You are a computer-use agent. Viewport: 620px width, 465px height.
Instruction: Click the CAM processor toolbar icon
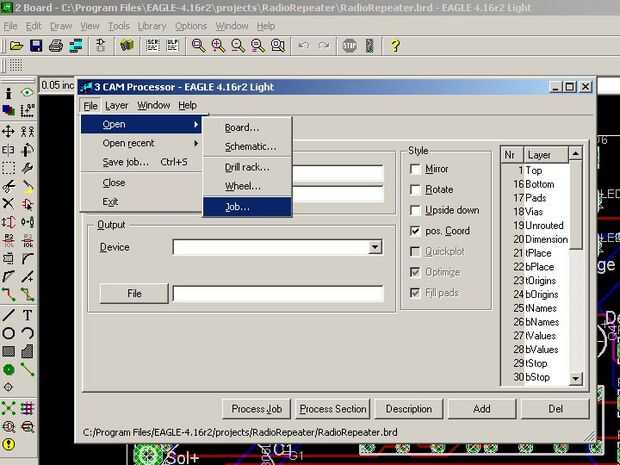76,46
